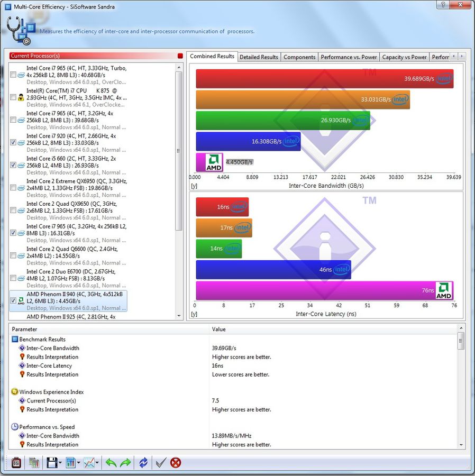Viewport: 475px width, 476px height.
Task: Check the Core 2 Extreme QX6950 checkbox
Action: [13, 188]
